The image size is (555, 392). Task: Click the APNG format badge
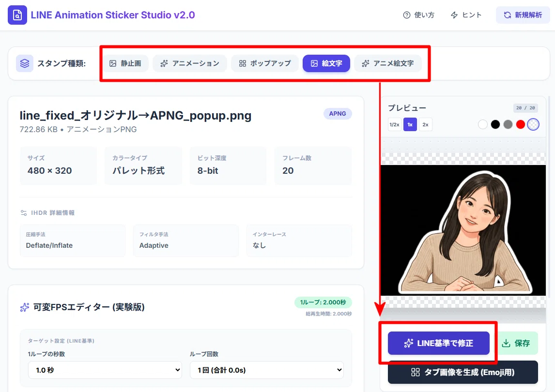click(x=338, y=114)
